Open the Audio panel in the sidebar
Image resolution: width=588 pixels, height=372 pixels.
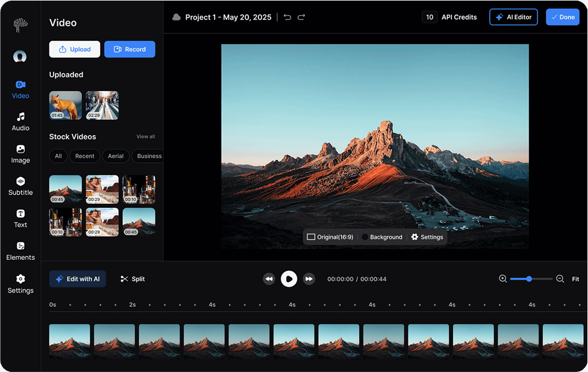point(20,121)
